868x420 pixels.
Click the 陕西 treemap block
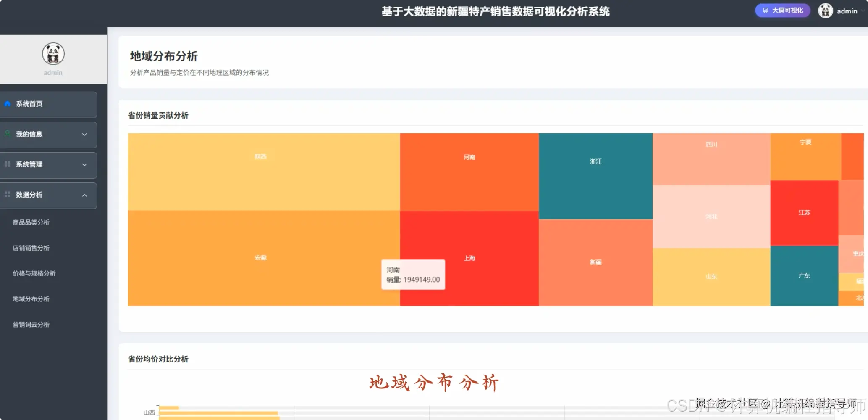pyautogui.click(x=264, y=172)
